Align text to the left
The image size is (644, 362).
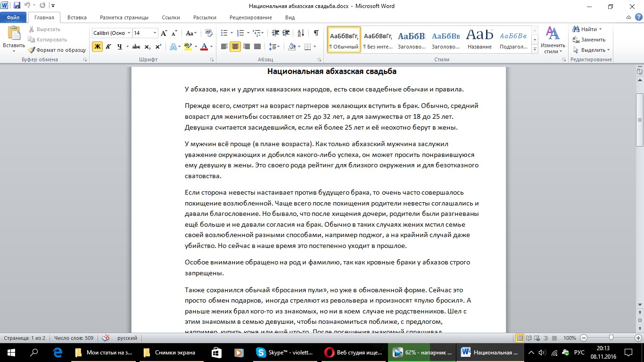tap(224, 47)
